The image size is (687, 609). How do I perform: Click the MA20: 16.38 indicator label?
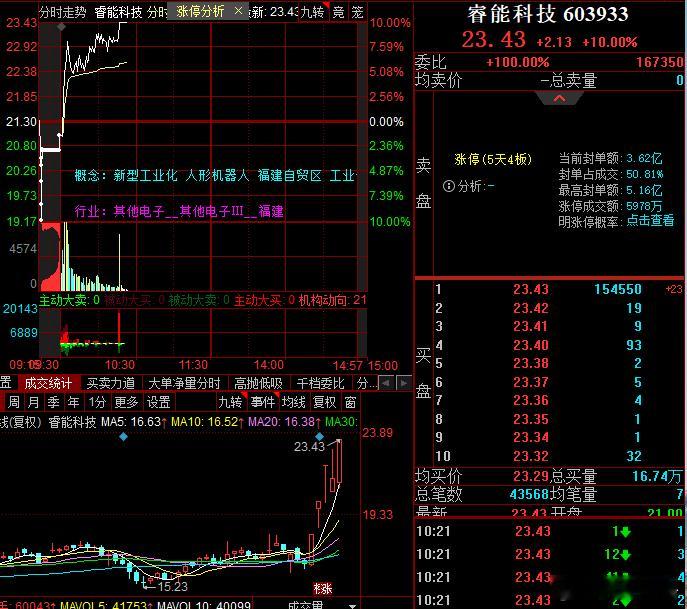click(x=284, y=422)
